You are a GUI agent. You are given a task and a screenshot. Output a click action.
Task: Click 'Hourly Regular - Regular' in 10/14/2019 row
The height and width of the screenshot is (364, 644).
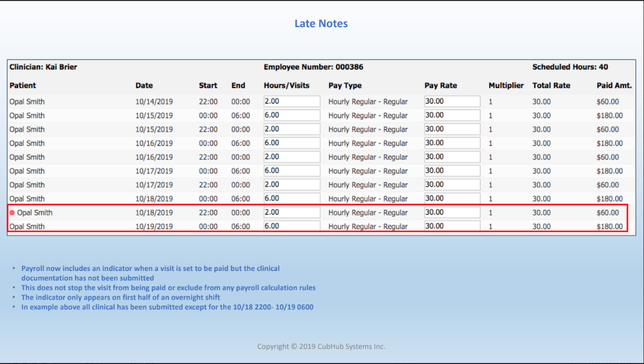[368, 102]
